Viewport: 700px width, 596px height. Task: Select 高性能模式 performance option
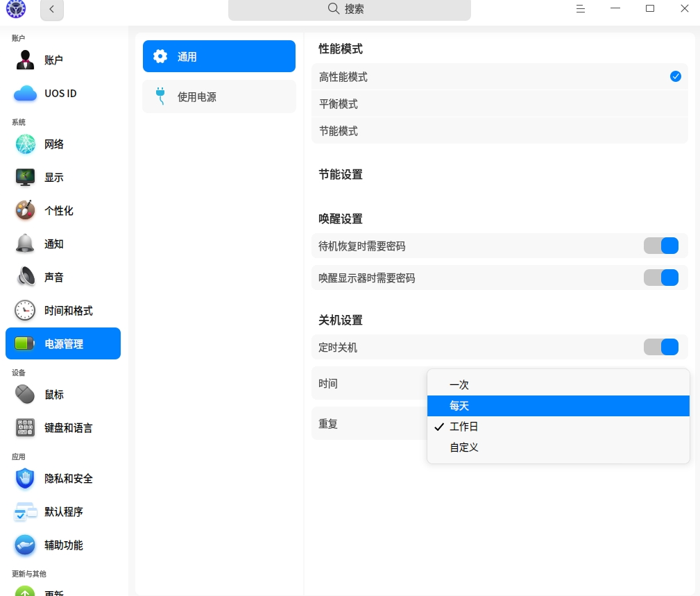500,77
